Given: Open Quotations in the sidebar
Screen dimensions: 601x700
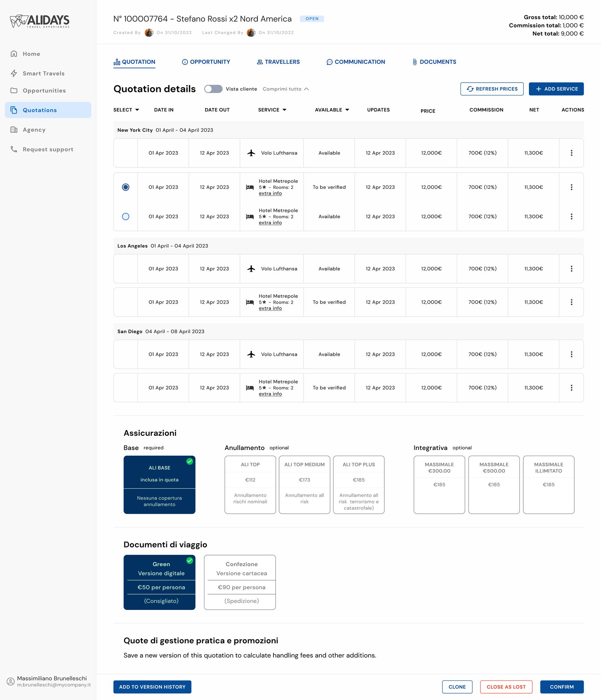Looking at the screenshot, I should click(x=48, y=110).
